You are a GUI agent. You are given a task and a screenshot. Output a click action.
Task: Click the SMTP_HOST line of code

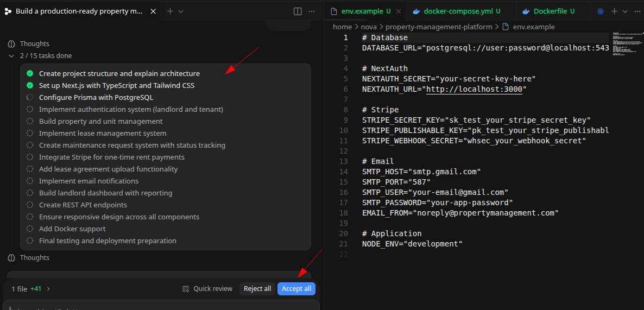[x=421, y=172]
